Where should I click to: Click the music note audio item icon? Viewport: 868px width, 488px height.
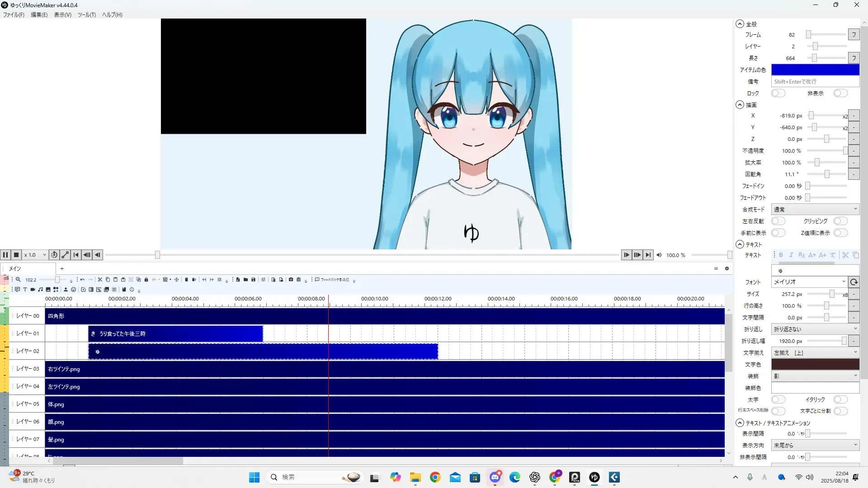click(40, 290)
